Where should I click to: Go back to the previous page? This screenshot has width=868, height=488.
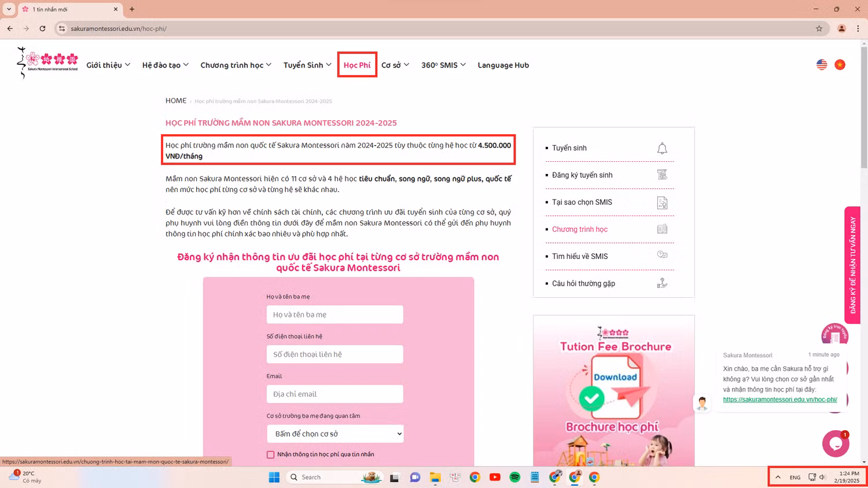(x=10, y=28)
